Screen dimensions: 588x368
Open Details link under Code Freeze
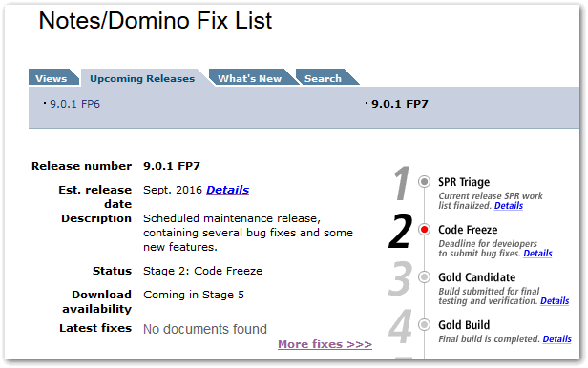click(x=537, y=254)
